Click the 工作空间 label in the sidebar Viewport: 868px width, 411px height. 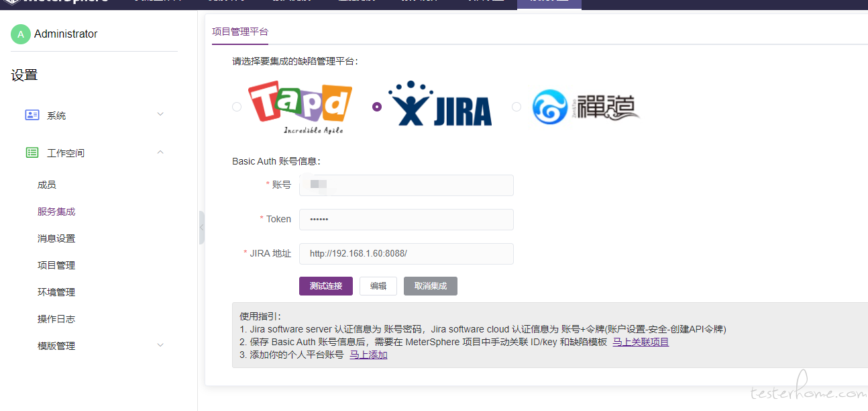point(66,153)
